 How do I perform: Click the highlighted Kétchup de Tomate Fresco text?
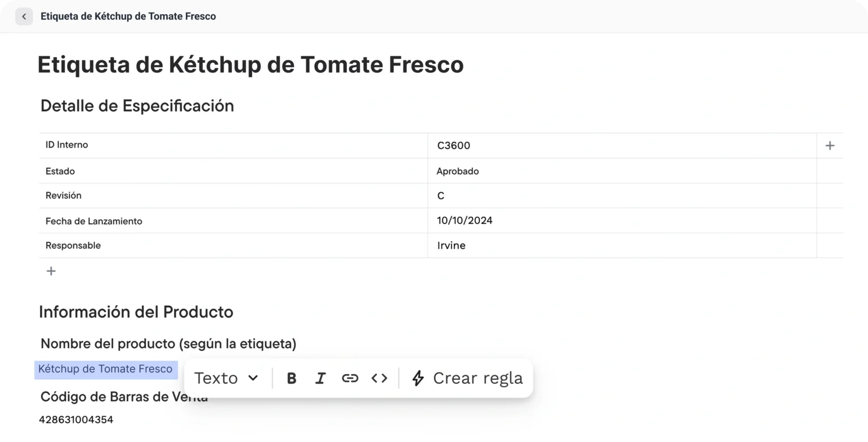coord(105,369)
